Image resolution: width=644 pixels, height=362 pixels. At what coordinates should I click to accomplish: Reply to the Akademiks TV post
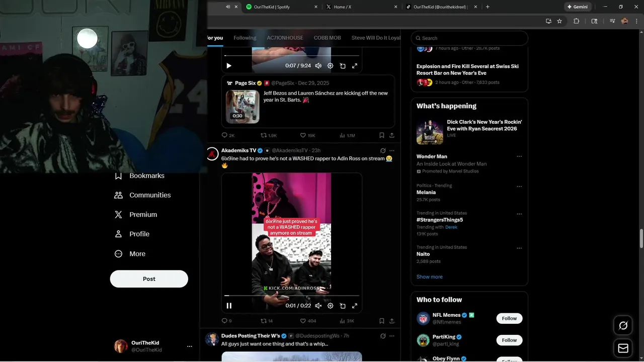pyautogui.click(x=226, y=321)
